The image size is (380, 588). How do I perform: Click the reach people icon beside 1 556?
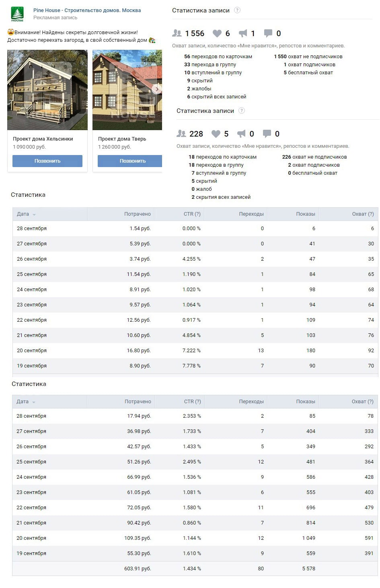click(x=177, y=33)
